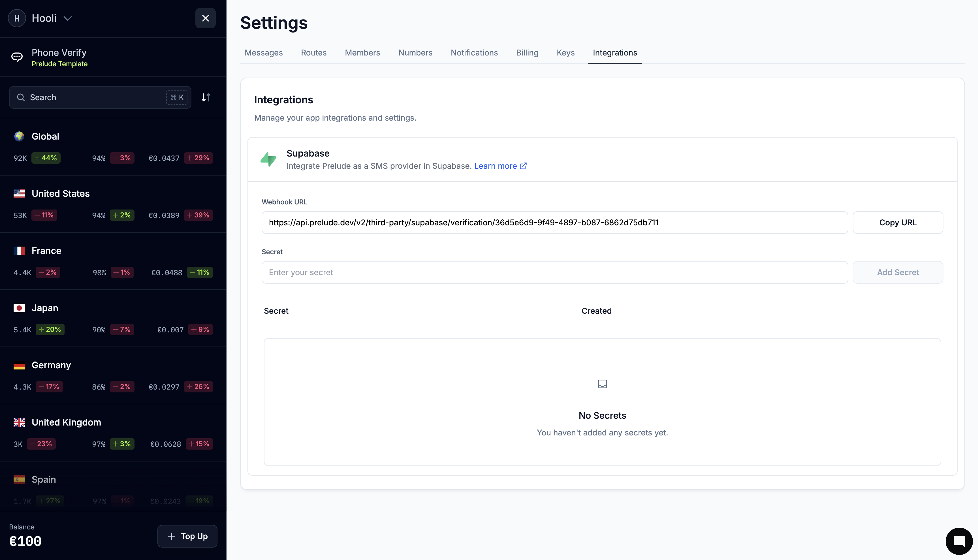
Task: Click the Global globe icon
Action: 19,136
